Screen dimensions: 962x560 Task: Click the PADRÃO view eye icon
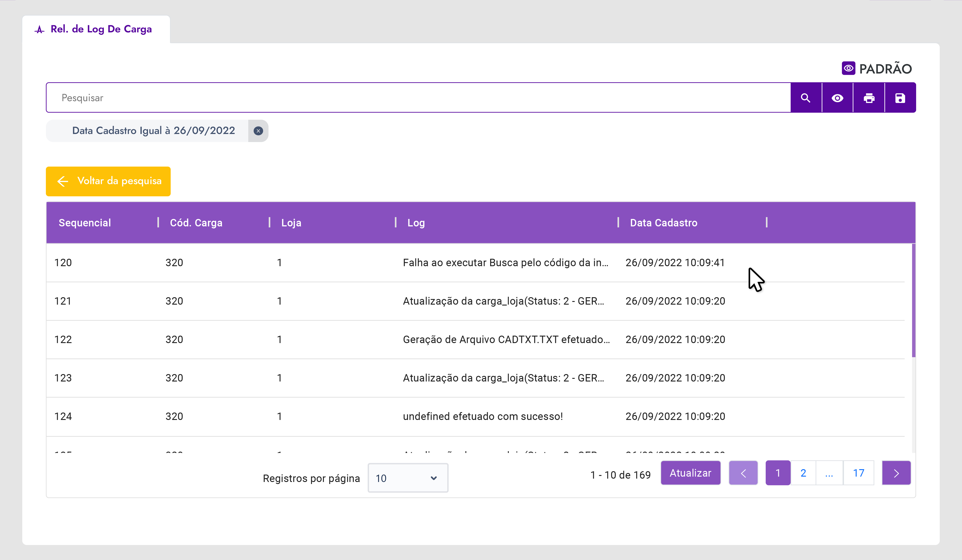(848, 68)
